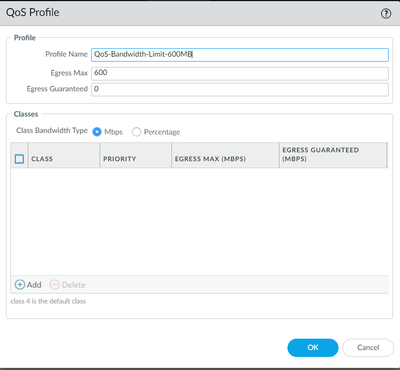The height and width of the screenshot is (370, 400).
Task: Tick the select-all checkbox in the classes table
Action: pos(19,159)
